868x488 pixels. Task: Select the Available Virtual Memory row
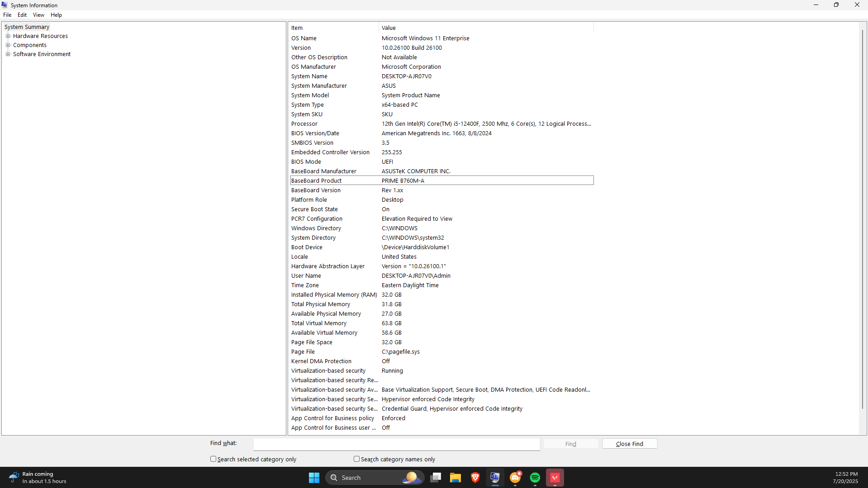click(441, 333)
